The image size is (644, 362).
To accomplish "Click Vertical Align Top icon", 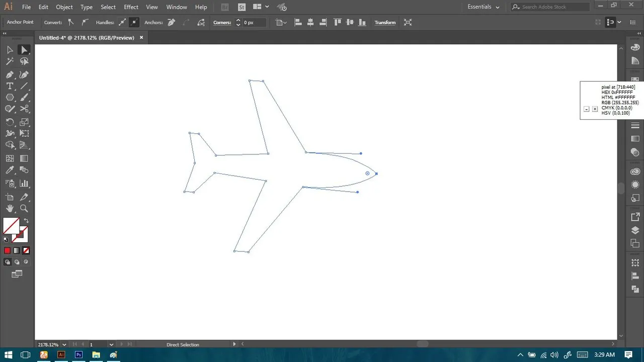I will (337, 22).
